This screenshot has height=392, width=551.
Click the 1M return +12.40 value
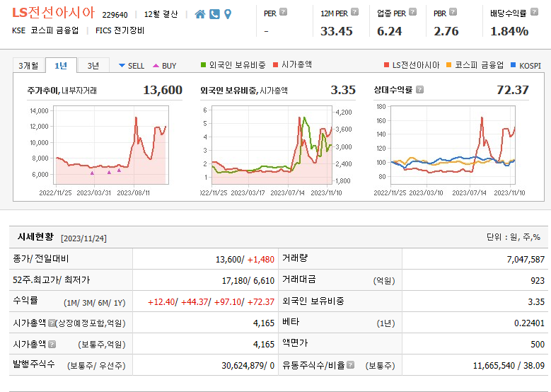(x=161, y=301)
